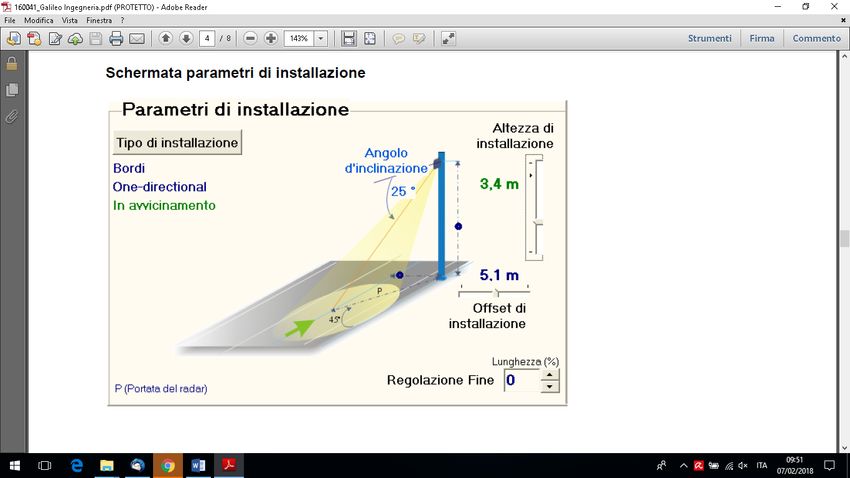The height and width of the screenshot is (478, 850).
Task: Zoom out with the minus button
Action: 250,38
